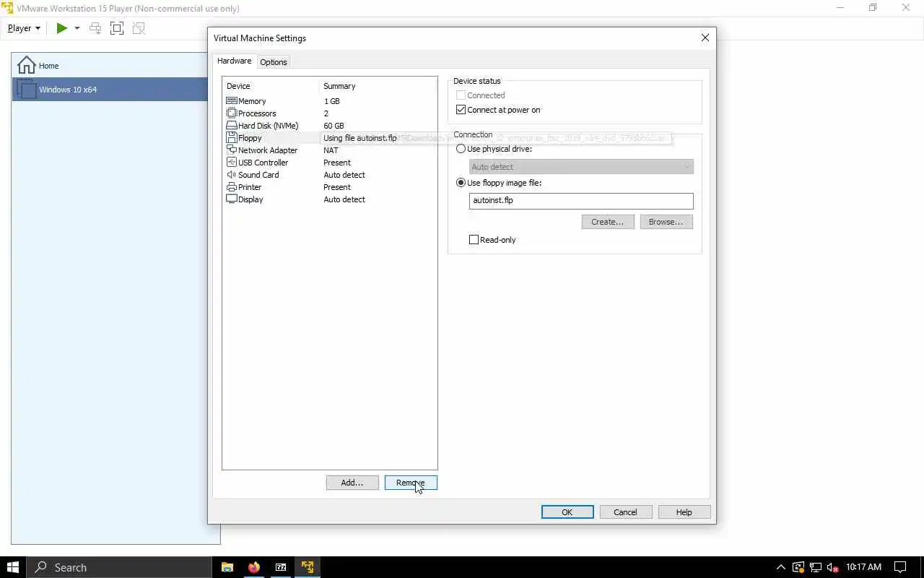Click the Enter full screen toolbar icon

(x=117, y=28)
